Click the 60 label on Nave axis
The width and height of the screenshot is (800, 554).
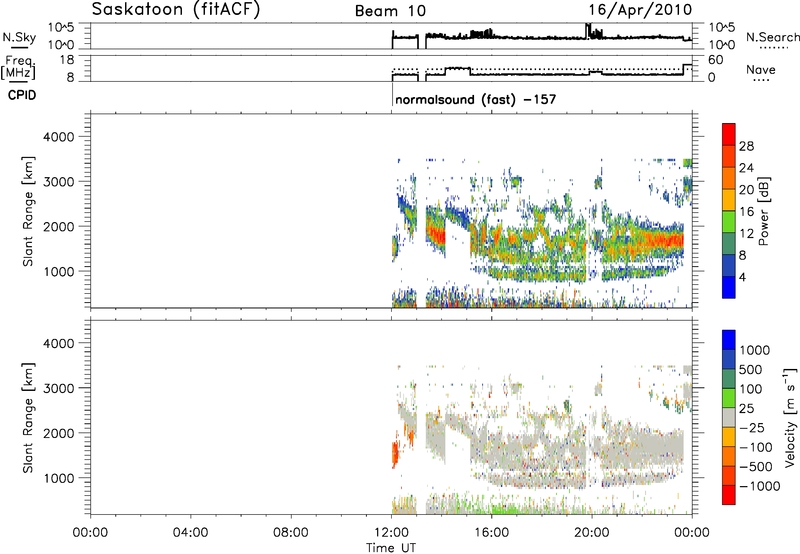pos(716,60)
